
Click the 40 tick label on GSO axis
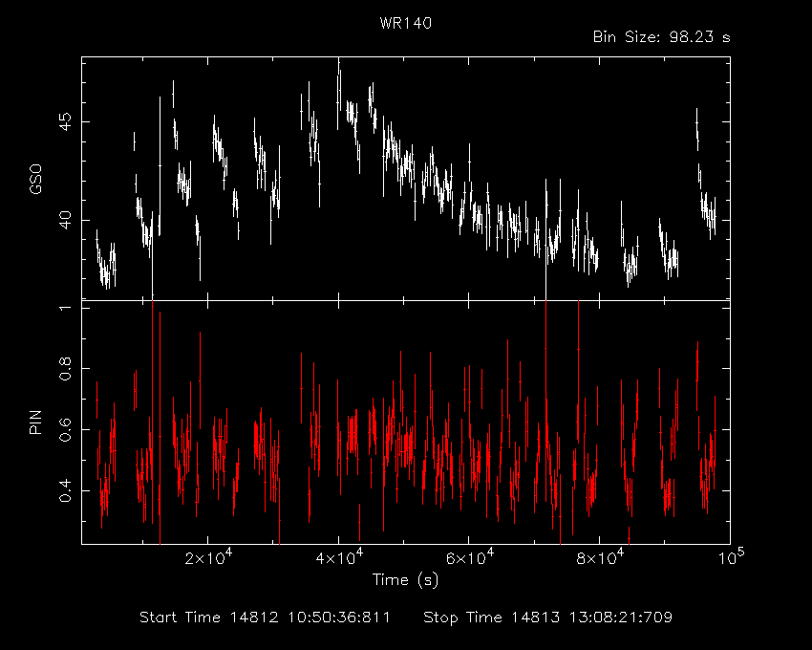[x=65, y=220]
